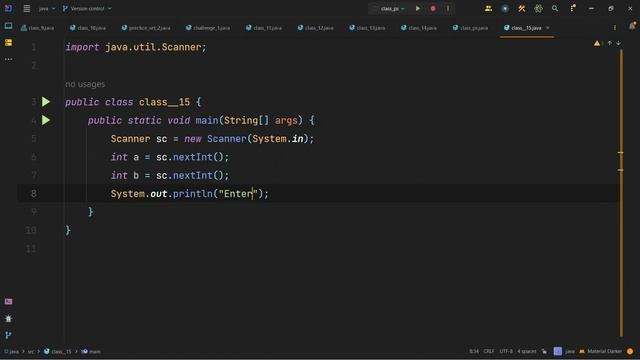Go to next highlighted problem arrow

[x=618, y=43]
